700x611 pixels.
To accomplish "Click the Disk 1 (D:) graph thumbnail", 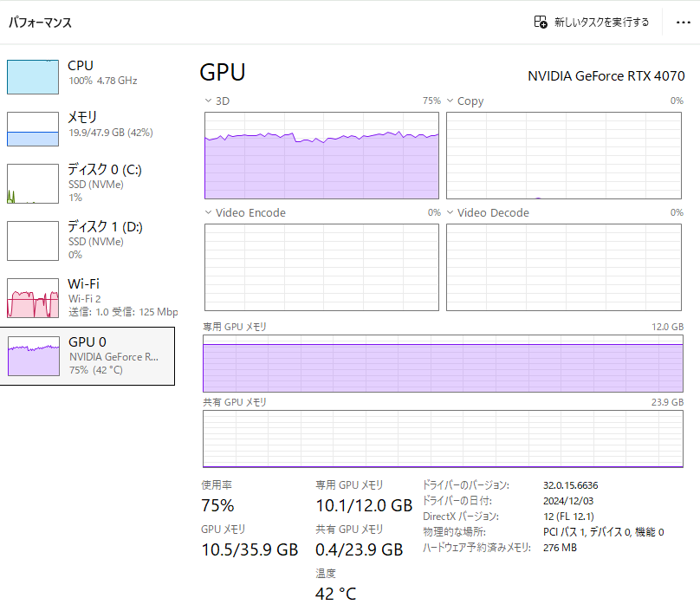I will 33,240.
